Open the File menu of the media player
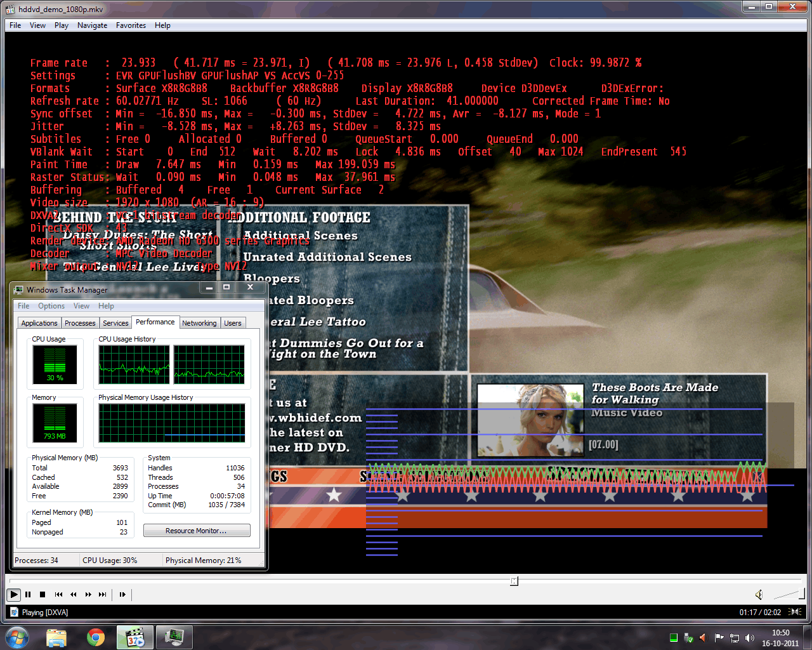 pos(15,25)
